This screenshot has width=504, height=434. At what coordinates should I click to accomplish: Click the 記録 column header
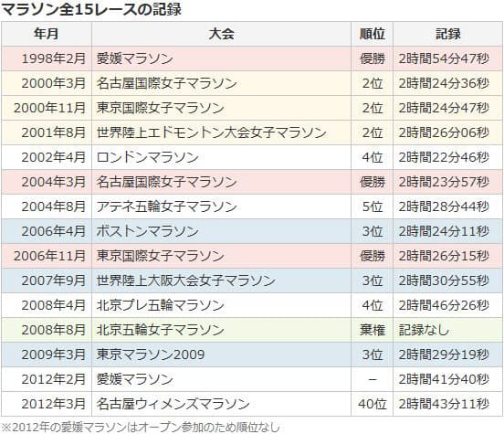(447, 34)
